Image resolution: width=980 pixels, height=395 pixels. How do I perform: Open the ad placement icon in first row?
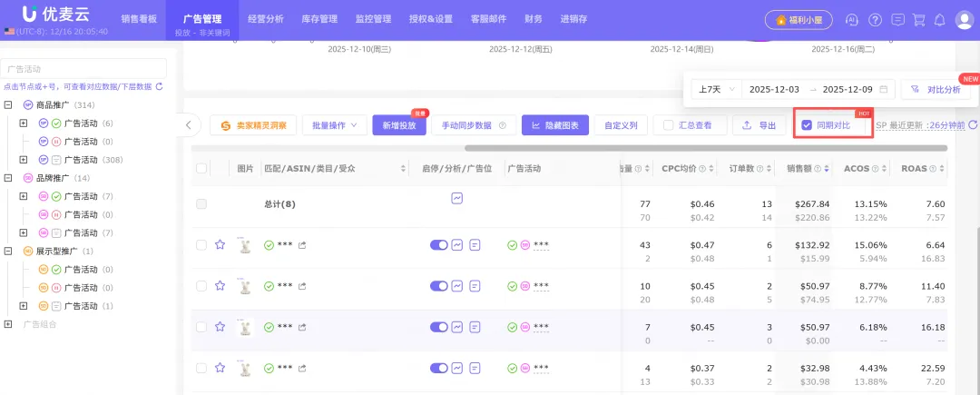pyautogui.click(x=475, y=244)
